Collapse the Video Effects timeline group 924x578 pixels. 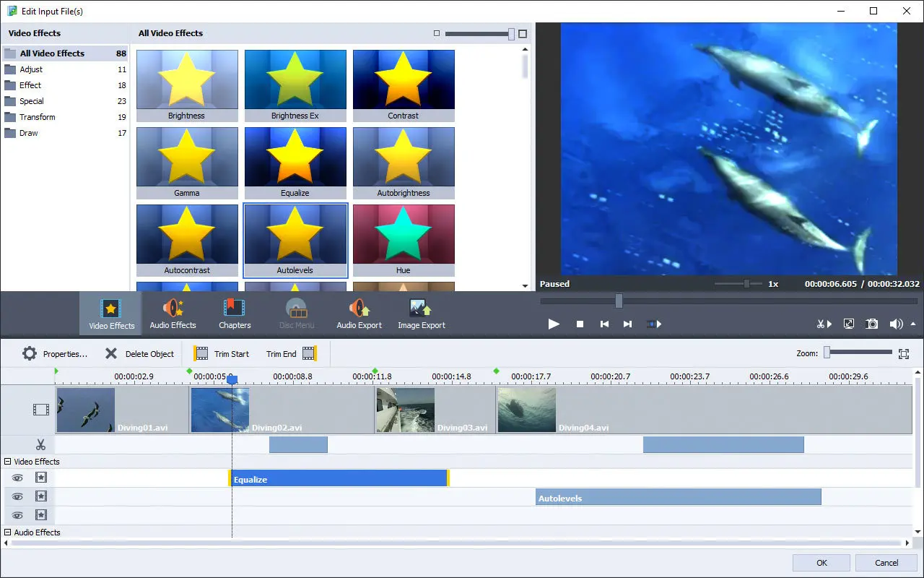tap(8, 462)
